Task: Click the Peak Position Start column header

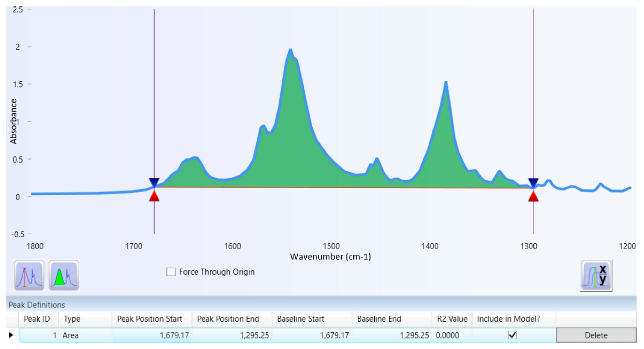Action: pyautogui.click(x=150, y=319)
